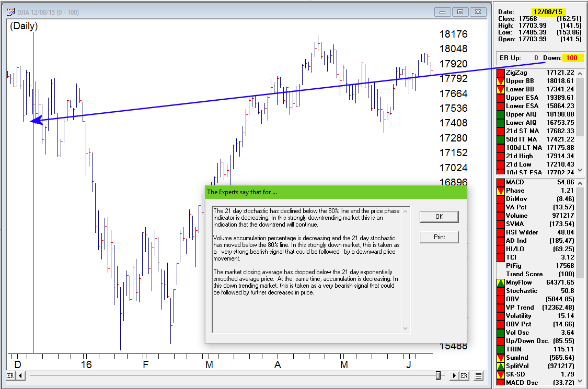Select the 21d High indicator label

[520, 156]
